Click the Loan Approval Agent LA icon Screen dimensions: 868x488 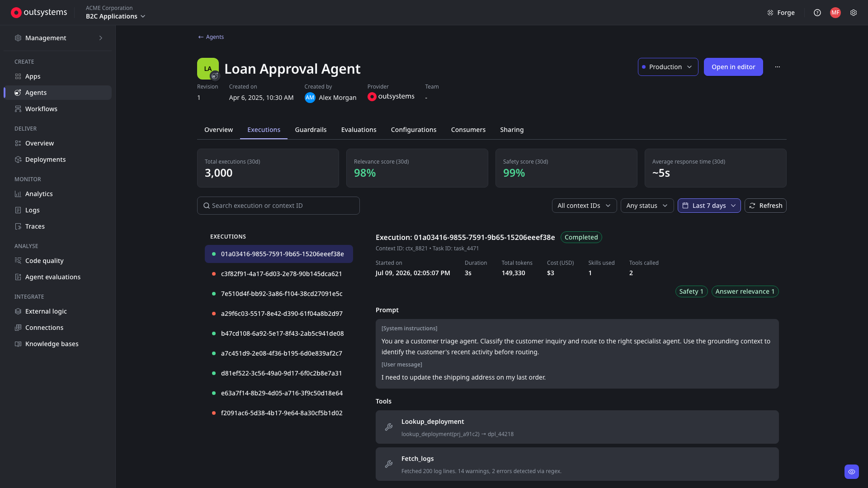tap(208, 69)
